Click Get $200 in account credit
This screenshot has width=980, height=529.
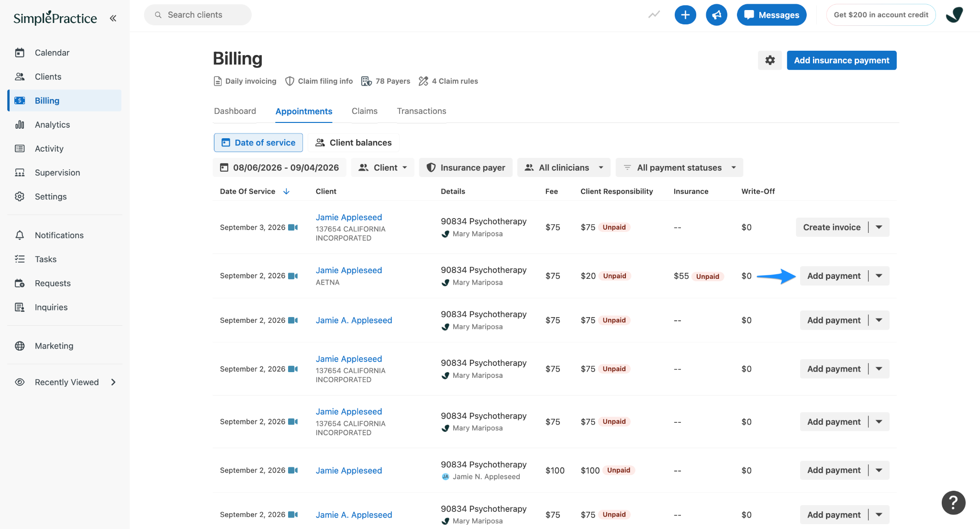click(x=881, y=15)
